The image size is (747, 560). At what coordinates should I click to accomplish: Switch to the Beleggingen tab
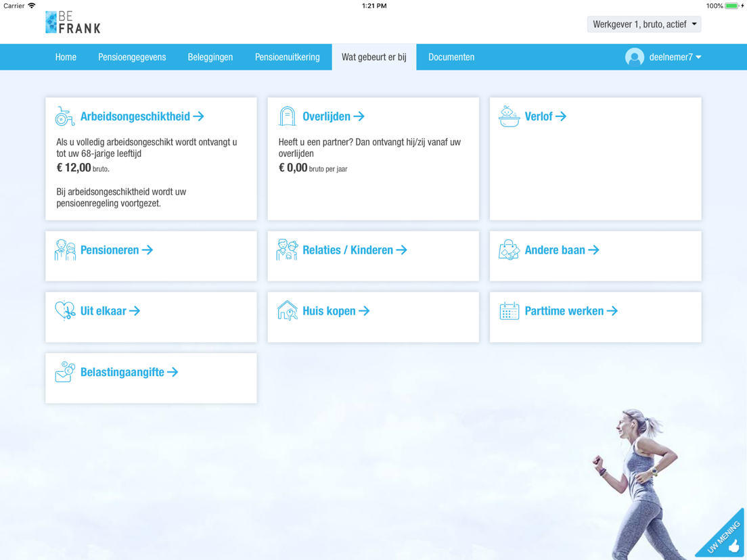[x=210, y=57]
